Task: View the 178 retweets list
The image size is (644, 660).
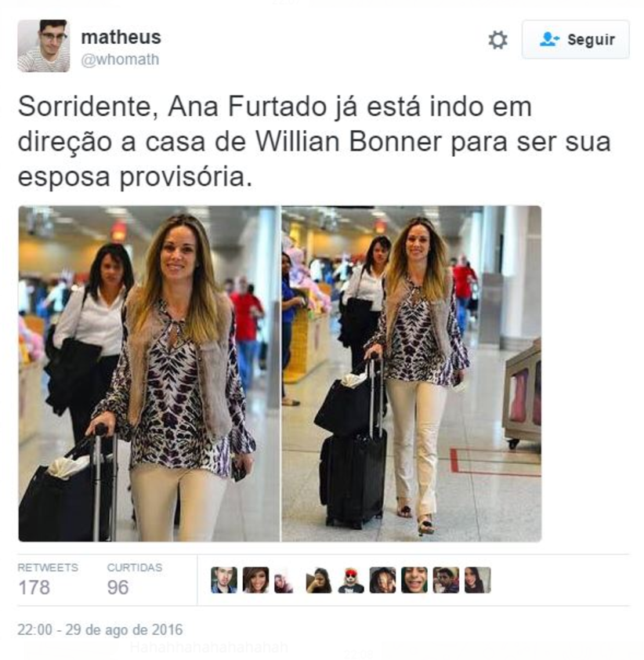Action: pos(48,579)
